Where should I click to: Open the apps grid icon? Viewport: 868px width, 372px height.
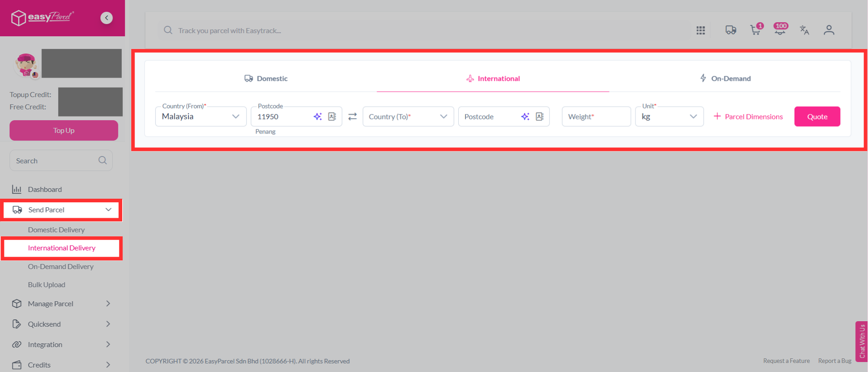pyautogui.click(x=701, y=30)
